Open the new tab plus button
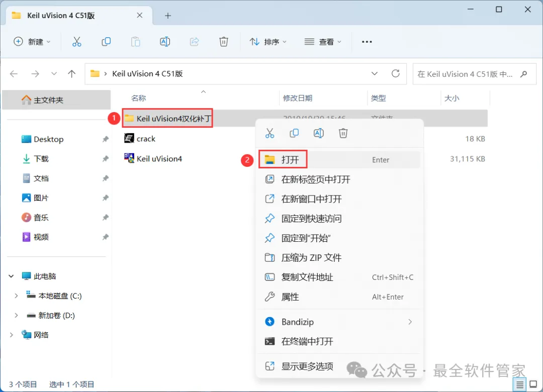The image size is (543, 392). point(167,16)
